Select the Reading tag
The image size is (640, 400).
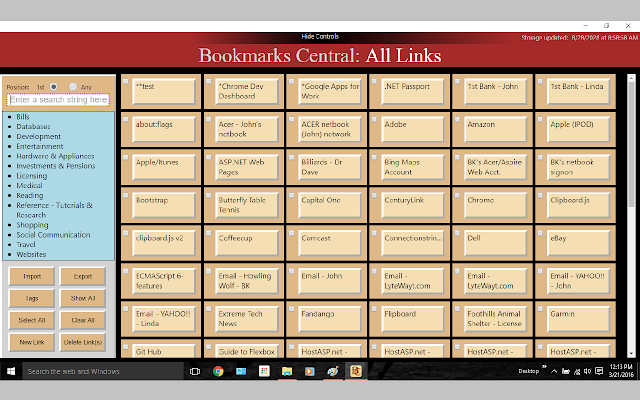click(x=29, y=196)
